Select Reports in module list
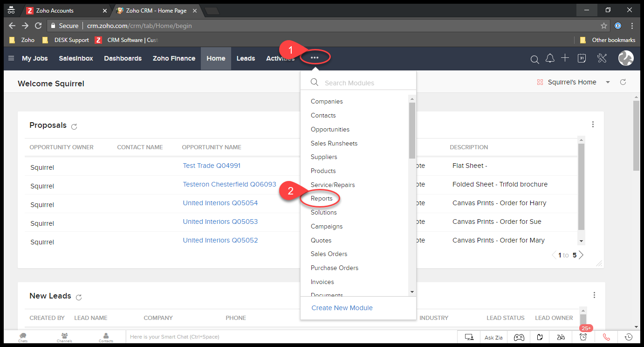The image size is (644, 347). pos(322,198)
